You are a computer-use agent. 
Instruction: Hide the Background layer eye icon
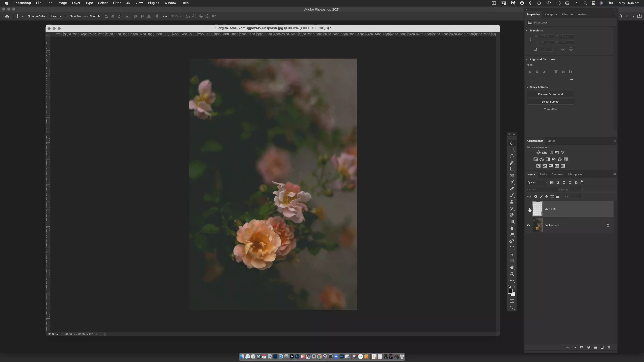(x=528, y=225)
